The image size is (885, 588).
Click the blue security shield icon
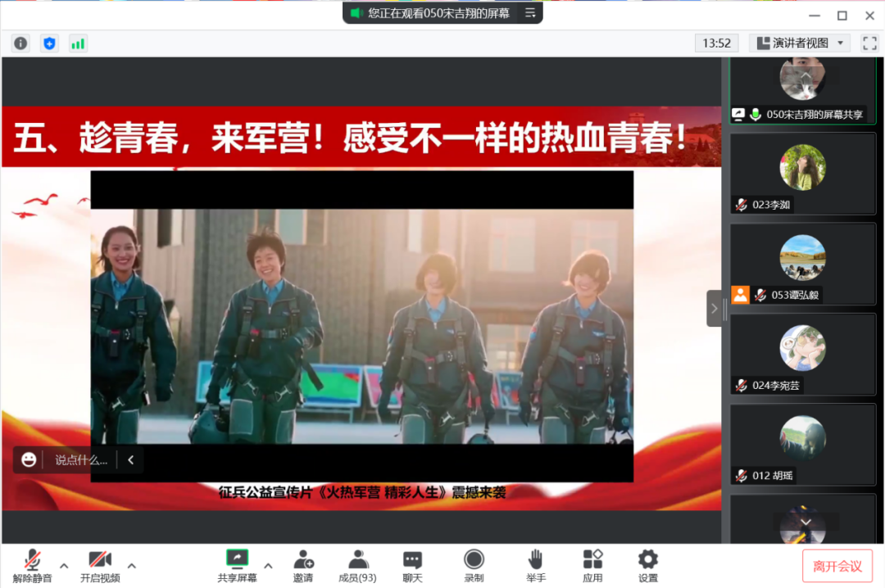[50, 43]
